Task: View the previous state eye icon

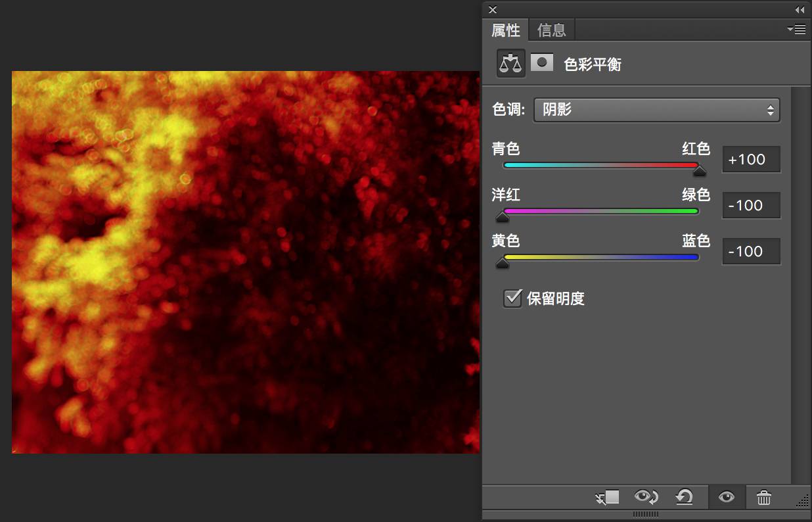Action: (646, 497)
